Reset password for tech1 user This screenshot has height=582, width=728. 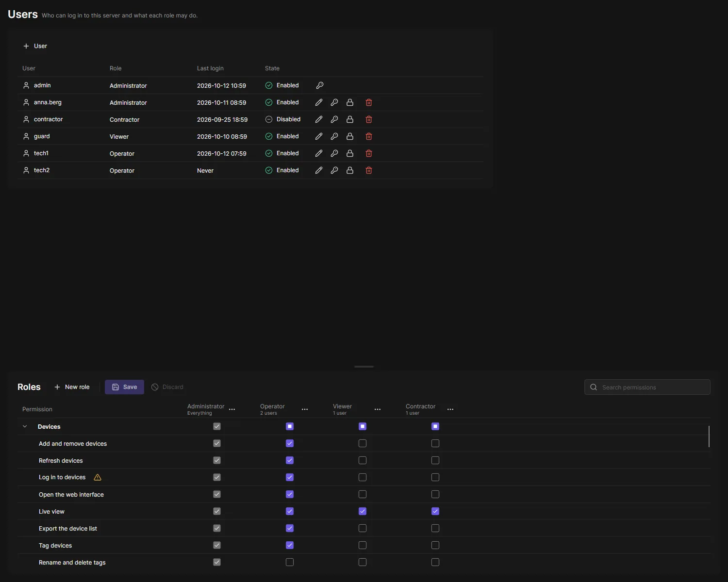(334, 153)
